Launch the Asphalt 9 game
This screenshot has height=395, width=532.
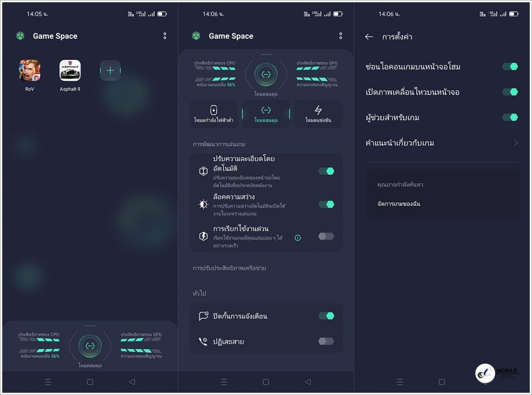pyautogui.click(x=70, y=71)
